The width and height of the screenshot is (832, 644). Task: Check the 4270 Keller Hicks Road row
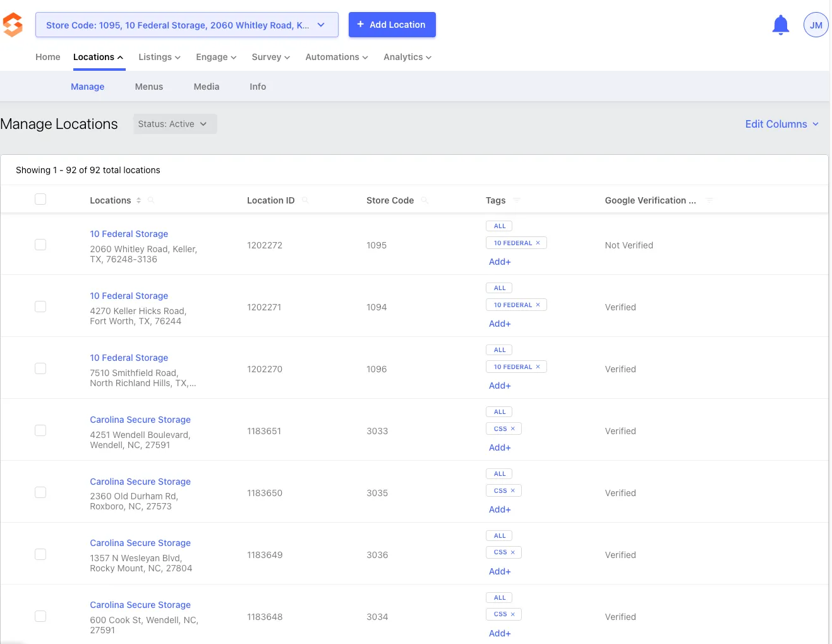(40, 307)
